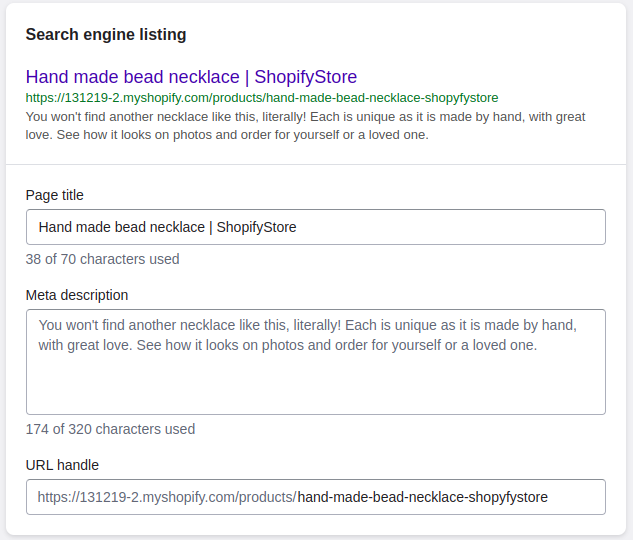The height and width of the screenshot is (540, 633).
Task: Click the "Meta description" field label
Action: tap(77, 295)
